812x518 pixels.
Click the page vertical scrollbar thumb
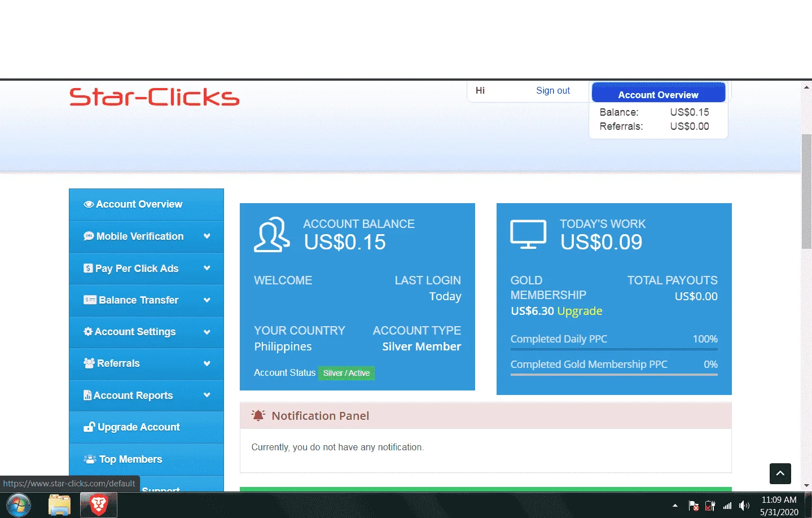[x=806, y=192]
